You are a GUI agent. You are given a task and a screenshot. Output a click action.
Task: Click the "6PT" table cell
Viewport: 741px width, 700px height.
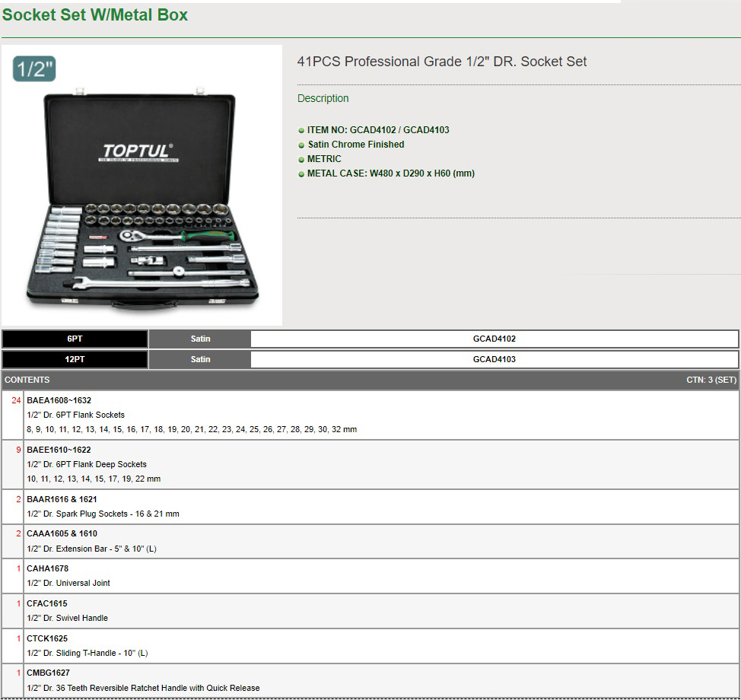pyautogui.click(x=75, y=339)
